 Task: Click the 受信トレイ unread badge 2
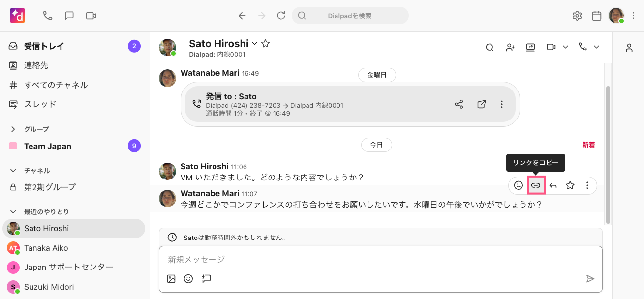point(134,46)
